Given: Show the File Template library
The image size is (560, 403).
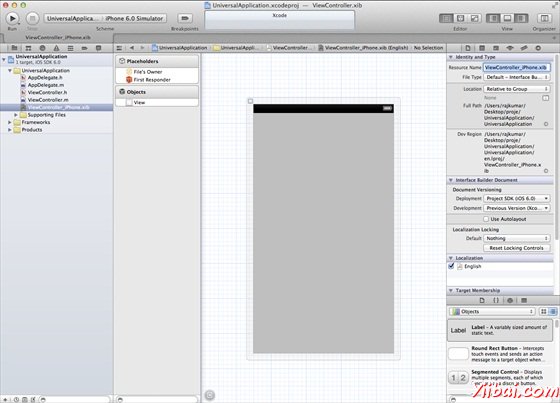Looking at the screenshot, I should pos(482,300).
